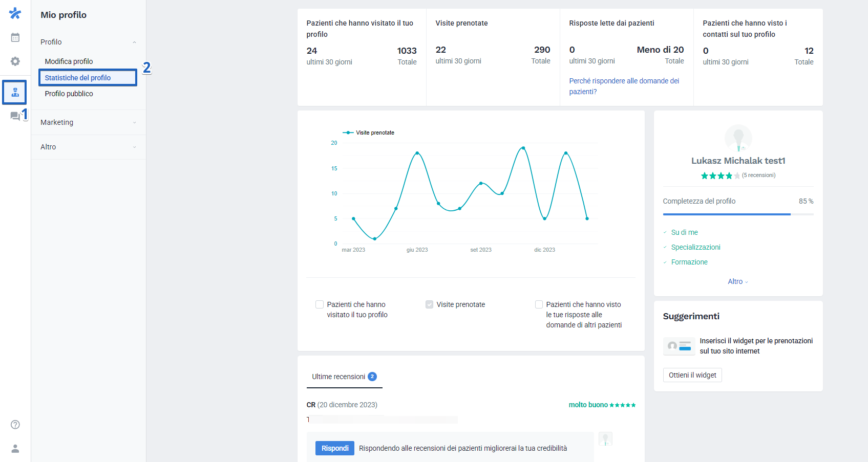
Task: Open the user account icon at bottom
Action: 15,449
